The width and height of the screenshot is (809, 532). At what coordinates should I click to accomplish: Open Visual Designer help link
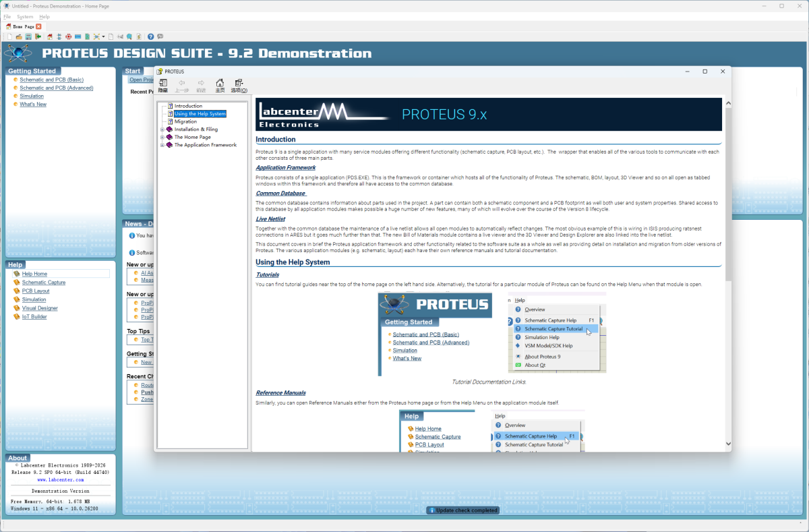40,308
